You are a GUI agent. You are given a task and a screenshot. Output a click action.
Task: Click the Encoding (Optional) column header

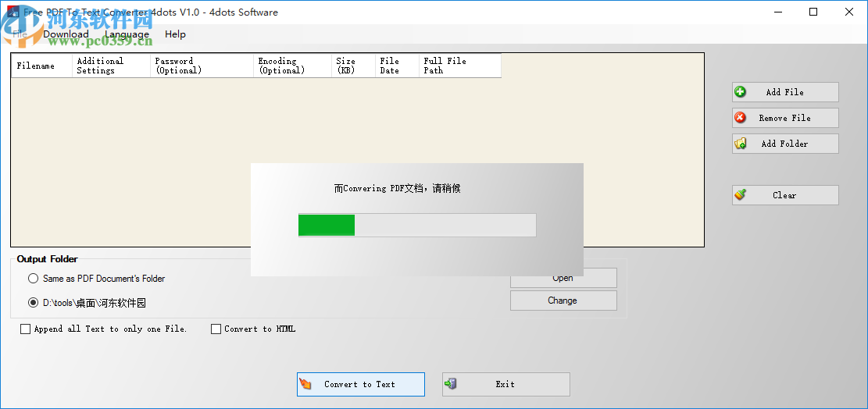coord(293,66)
